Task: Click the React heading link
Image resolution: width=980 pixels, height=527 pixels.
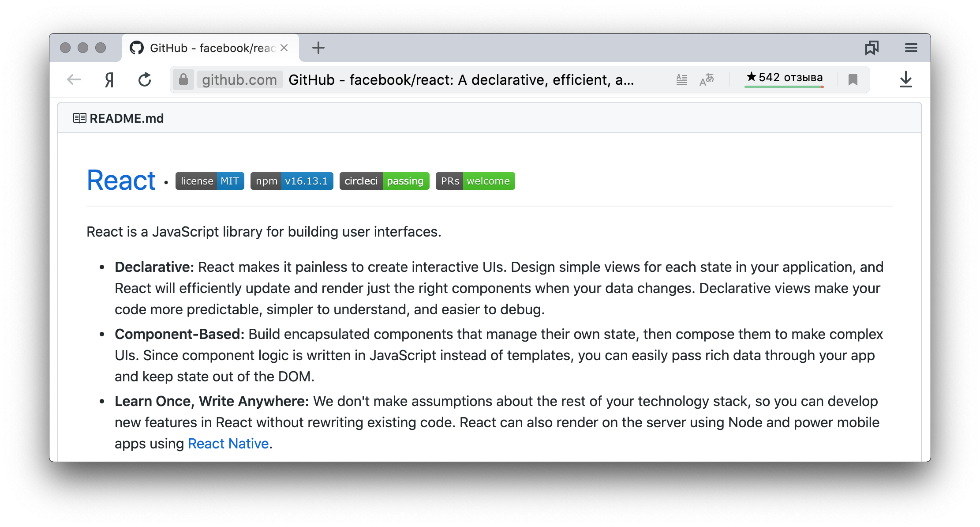Action: [x=121, y=181]
